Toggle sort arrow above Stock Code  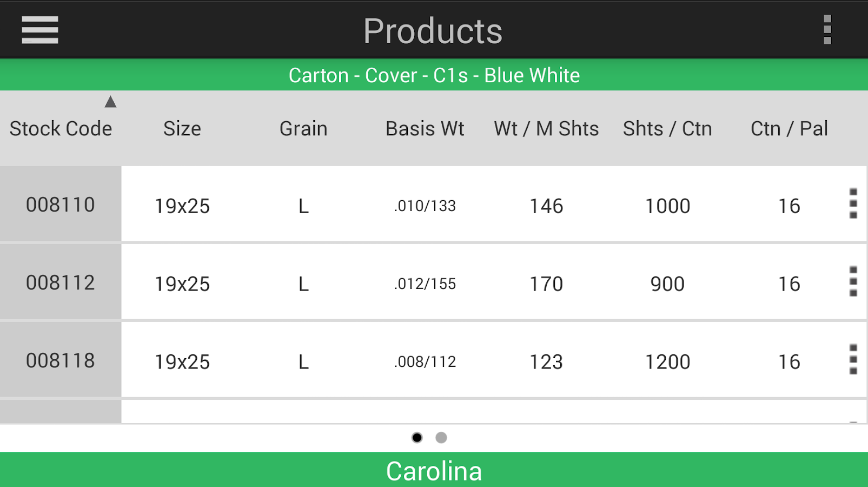[110, 102]
